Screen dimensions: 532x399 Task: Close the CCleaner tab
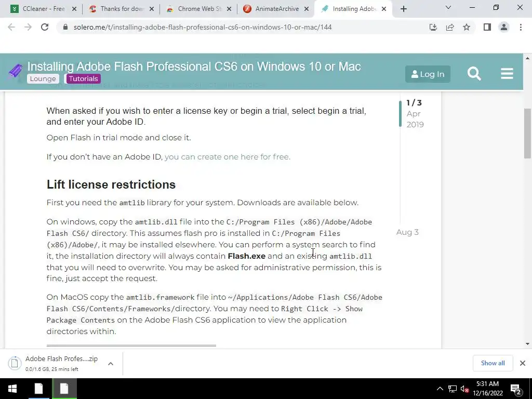[74, 9]
